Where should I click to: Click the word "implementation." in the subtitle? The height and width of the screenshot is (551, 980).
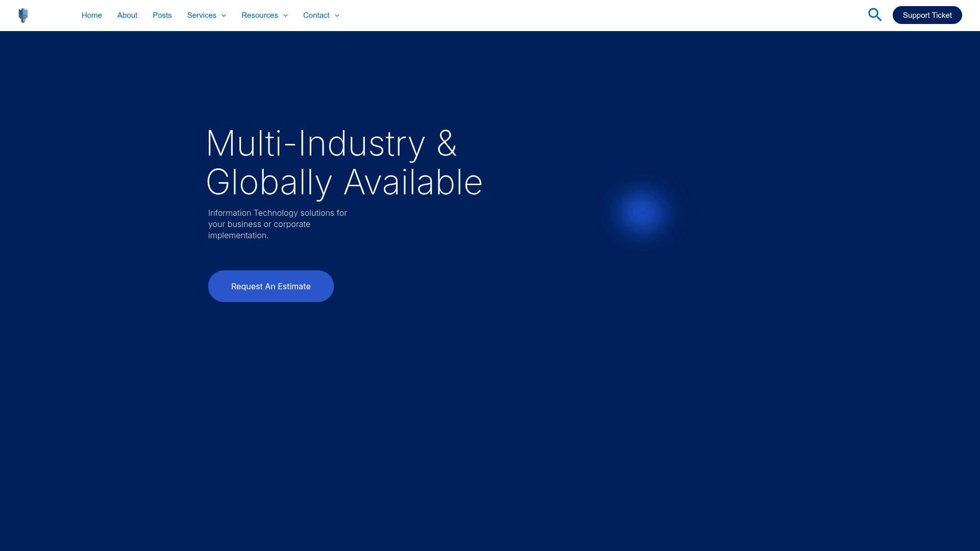[238, 235]
